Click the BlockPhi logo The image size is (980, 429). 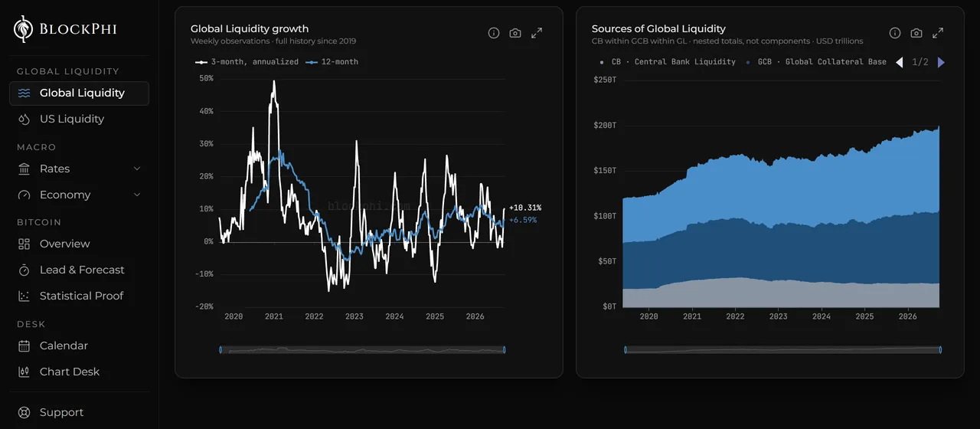point(65,29)
